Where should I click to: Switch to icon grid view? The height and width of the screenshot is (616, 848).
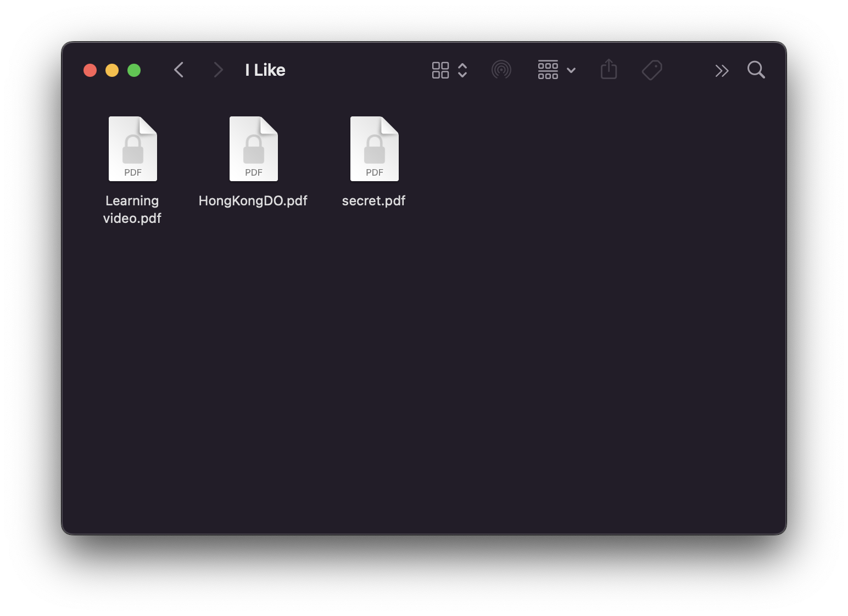(440, 70)
